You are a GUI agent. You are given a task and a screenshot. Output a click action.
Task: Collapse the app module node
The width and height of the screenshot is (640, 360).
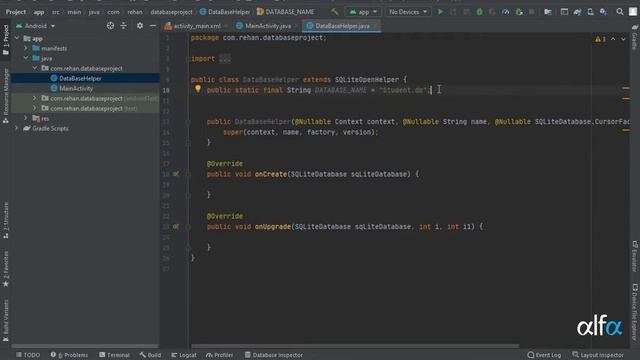pyautogui.click(x=17, y=38)
